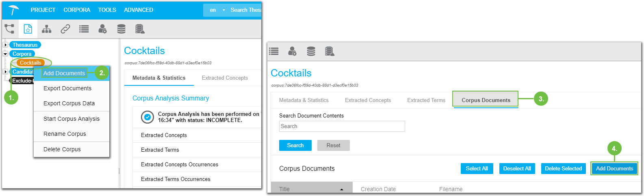644x196 pixels.
Task: Focus the Search Document Contents field
Action: (342, 126)
